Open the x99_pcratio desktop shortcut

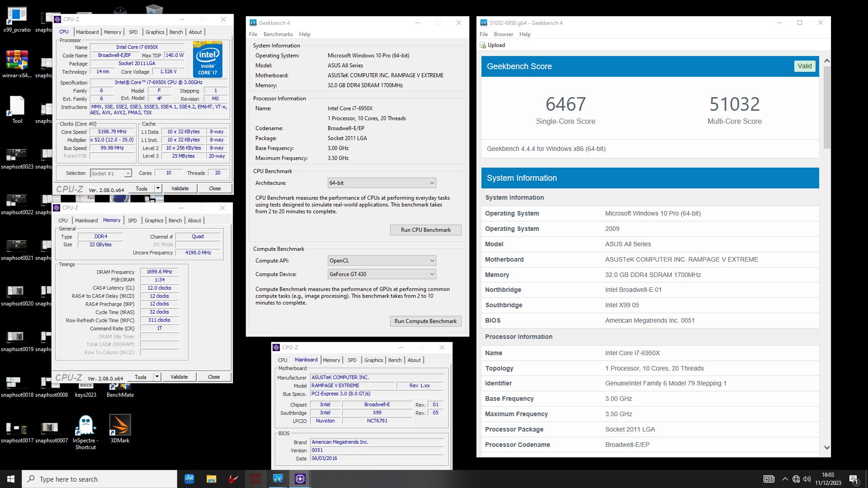pos(17,20)
